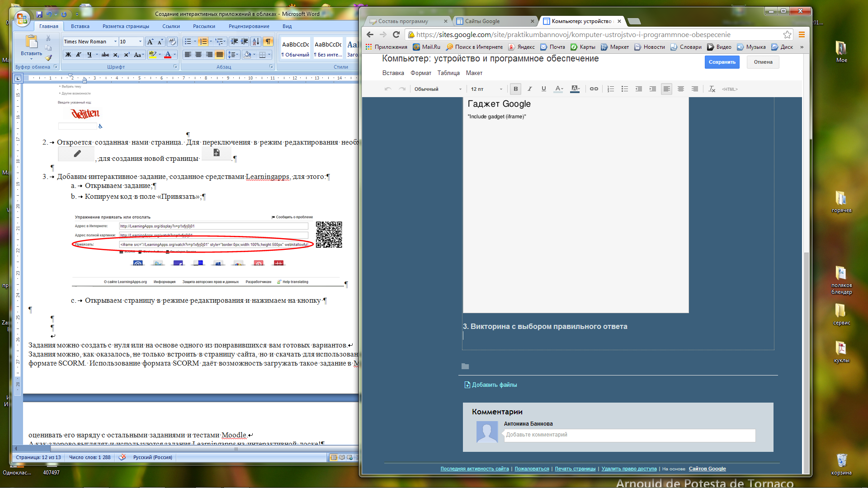Click Word font color red A swatch
The height and width of the screenshot is (488, 868).
168,55
